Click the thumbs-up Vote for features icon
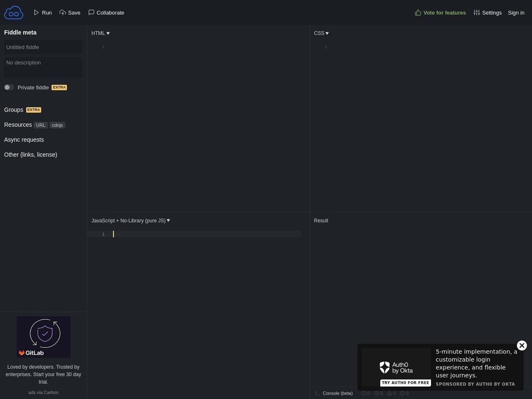The width and height of the screenshot is (532, 399). [x=418, y=13]
